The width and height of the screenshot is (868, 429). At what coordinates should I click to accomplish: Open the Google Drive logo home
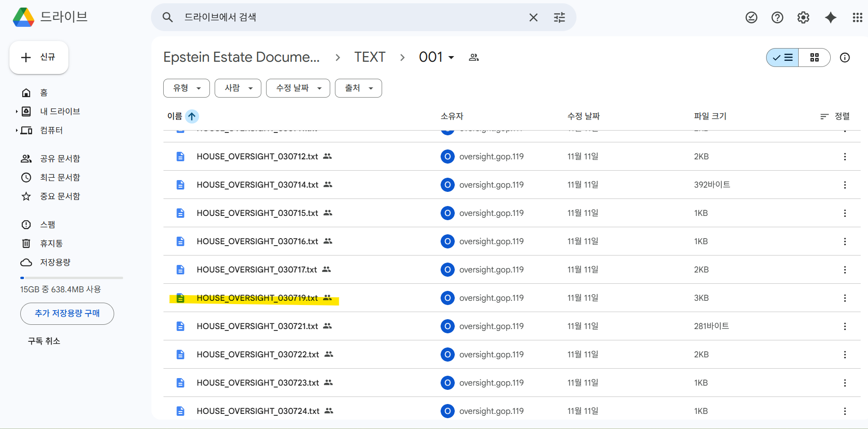point(23,17)
